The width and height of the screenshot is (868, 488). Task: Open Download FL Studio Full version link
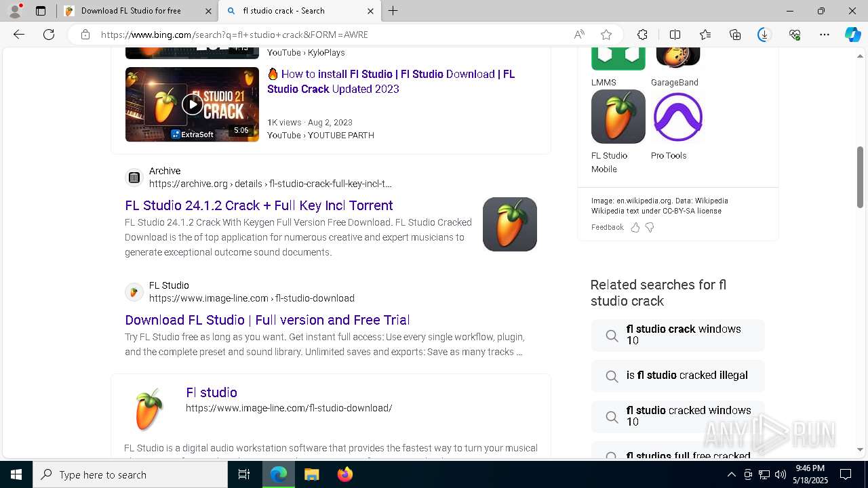[x=267, y=320]
